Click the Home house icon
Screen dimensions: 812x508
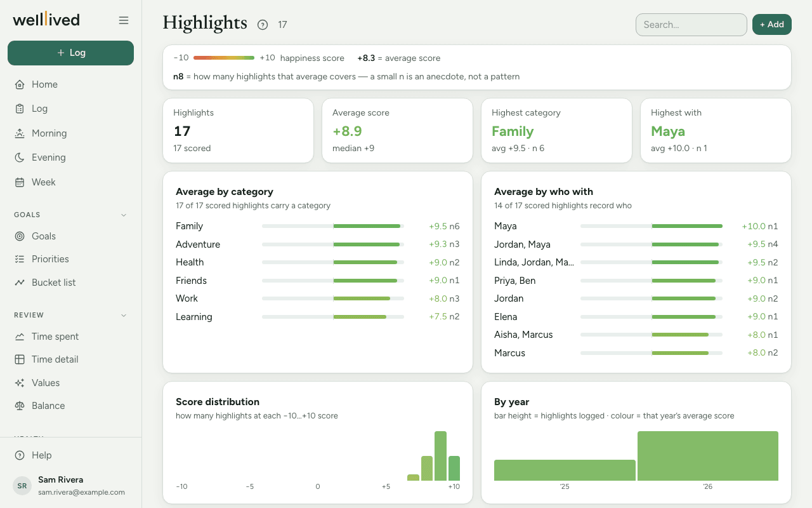[x=20, y=84]
